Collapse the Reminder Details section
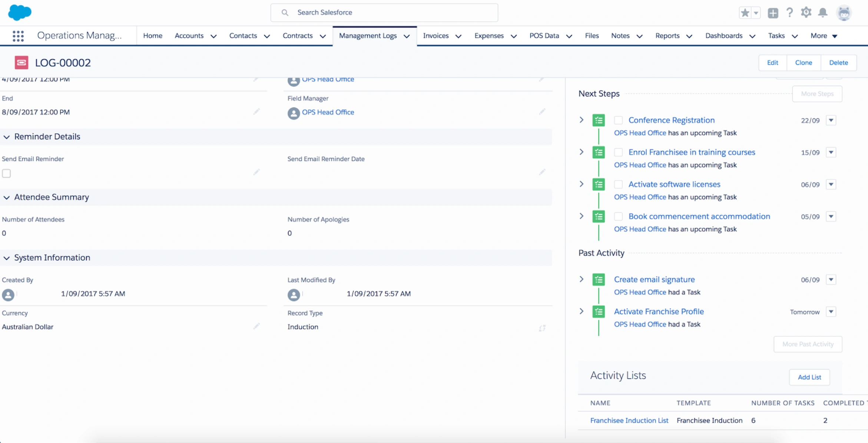Viewport: 868px width, 443px height. [x=7, y=137]
